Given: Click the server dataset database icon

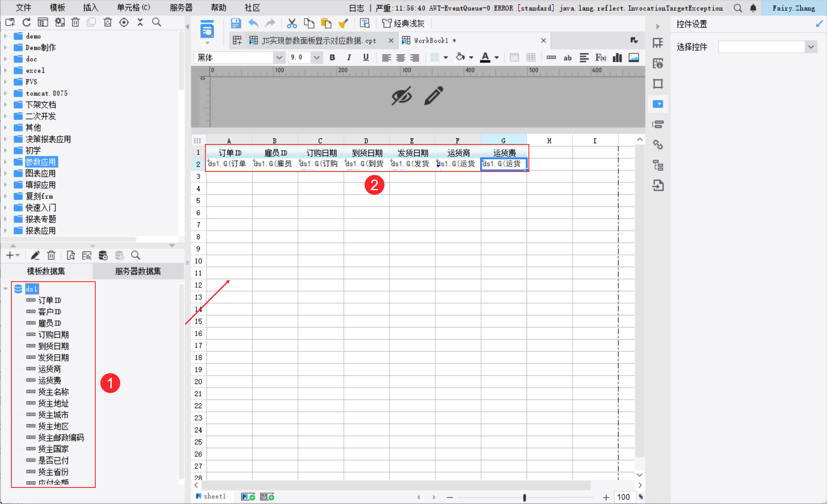Looking at the screenshot, I should (x=103, y=255).
